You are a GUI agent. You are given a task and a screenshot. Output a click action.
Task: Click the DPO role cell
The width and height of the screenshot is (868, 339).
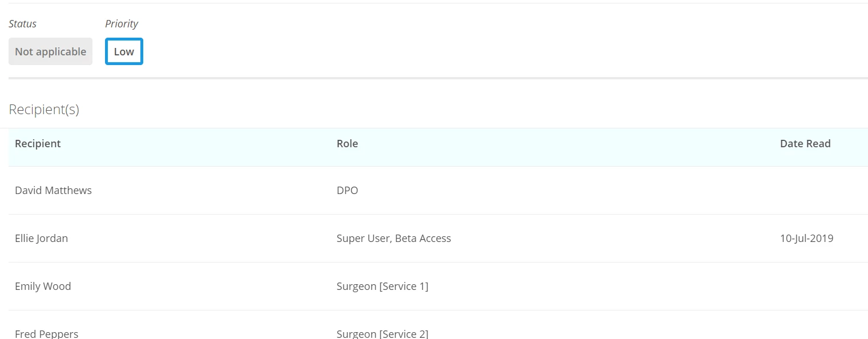coord(348,191)
